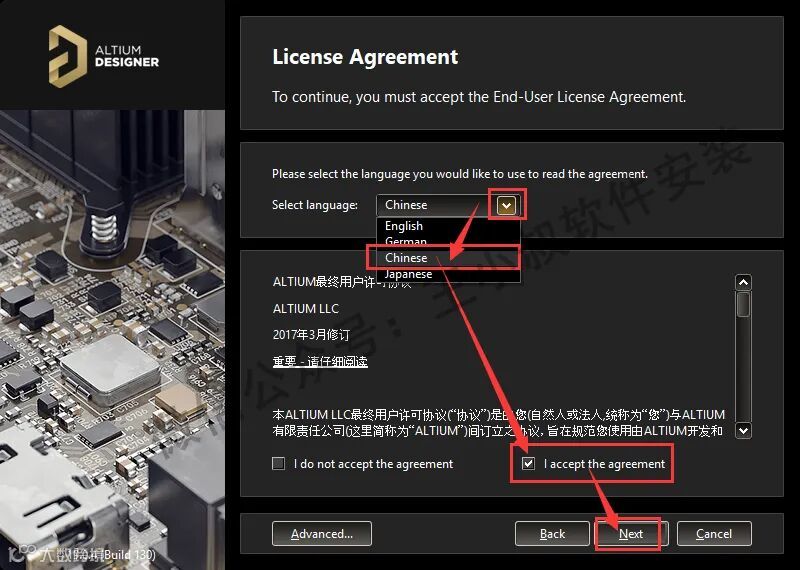800x570 pixels.
Task: Click the Altium Designer gold logo icon
Action: 67,56
